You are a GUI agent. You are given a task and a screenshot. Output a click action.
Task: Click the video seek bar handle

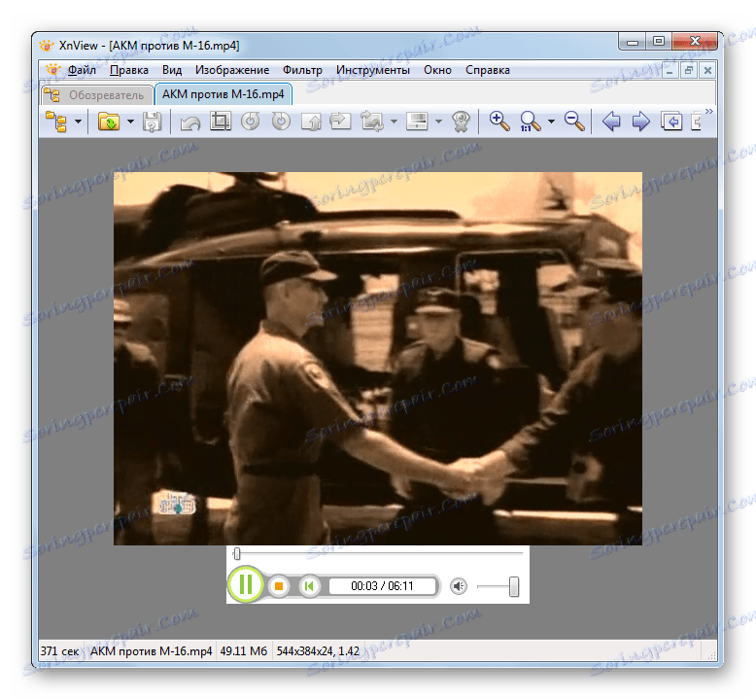[237, 554]
